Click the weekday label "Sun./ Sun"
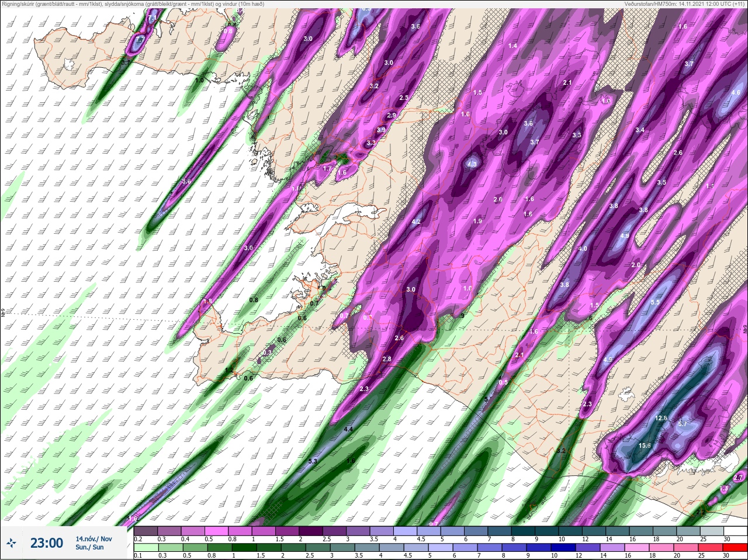The height and width of the screenshot is (560, 748). coord(89,547)
